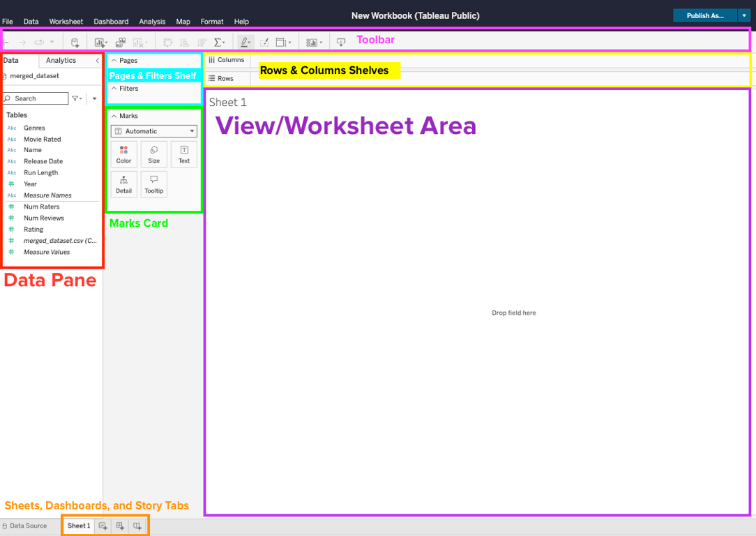Open the field filter funnel dropdown

77,98
